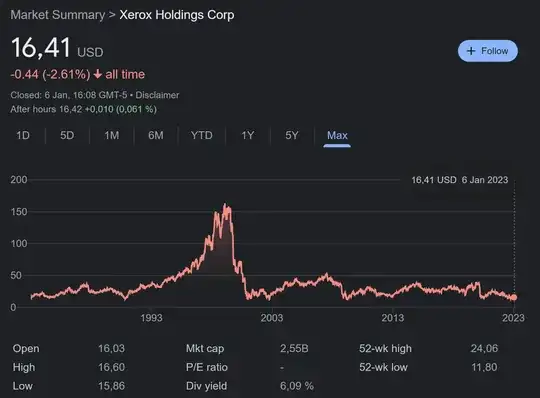Image resolution: width=540 pixels, height=398 pixels.
Task: Click the 16,41 USD chart tooltip label
Action: pos(434,180)
